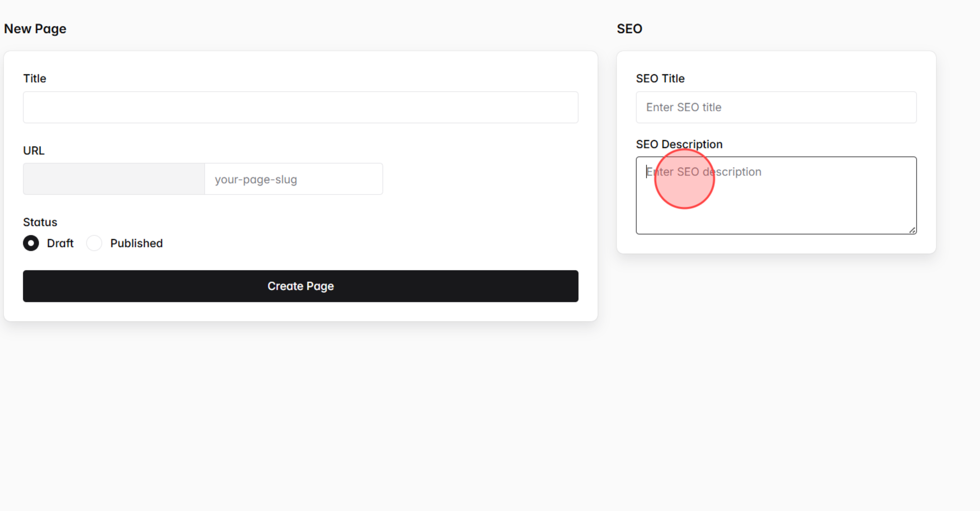Select the Draft status radio button

click(x=31, y=243)
